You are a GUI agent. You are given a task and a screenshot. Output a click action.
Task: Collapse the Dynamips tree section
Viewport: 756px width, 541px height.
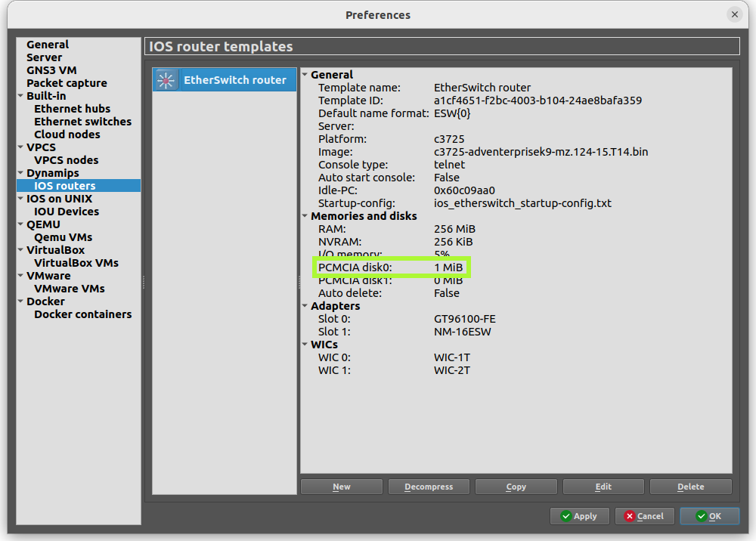click(20, 172)
